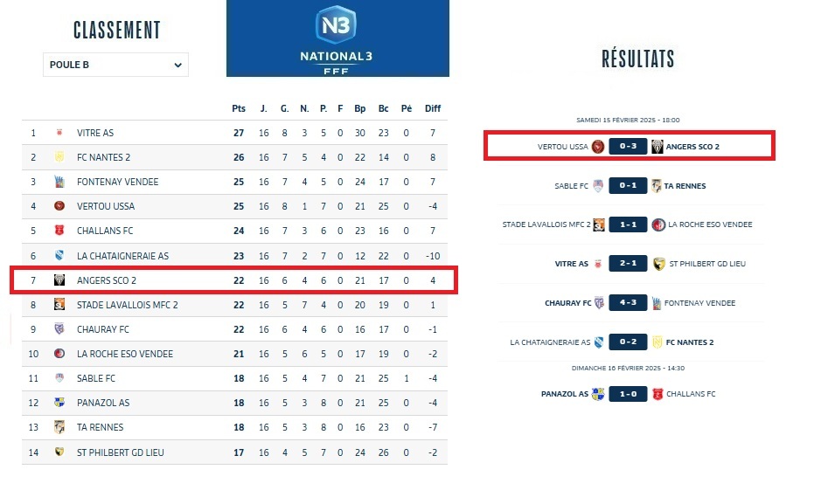Open the Vertou USSA 0-3 score box

tap(628, 146)
